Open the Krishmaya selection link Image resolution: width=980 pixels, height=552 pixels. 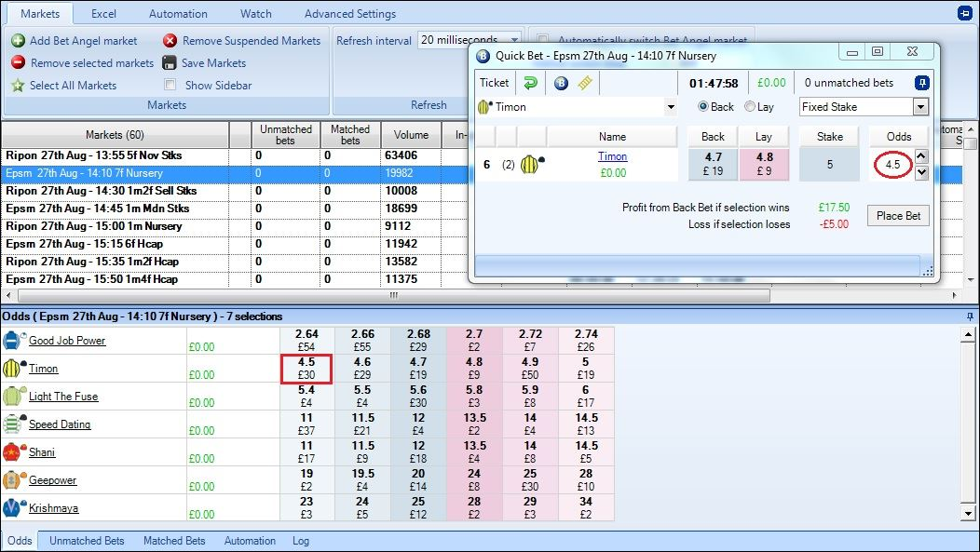(54, 508)
